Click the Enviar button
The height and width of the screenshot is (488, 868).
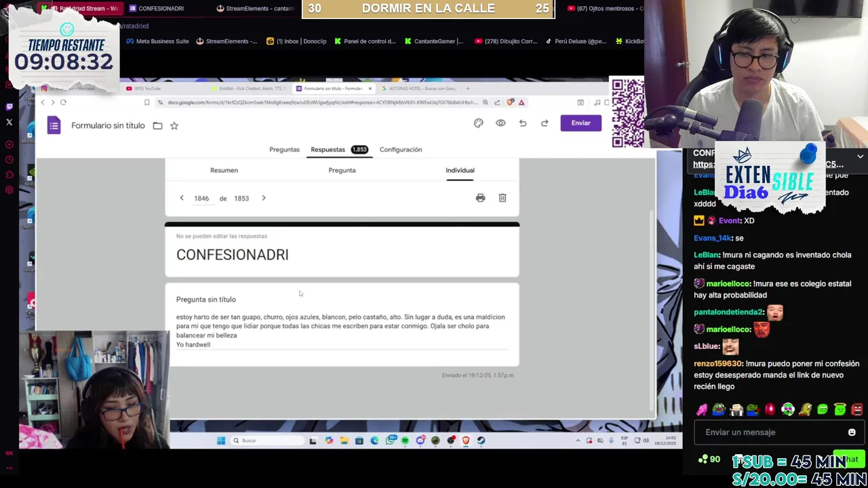pyautogui.click(x=581, y=123)
